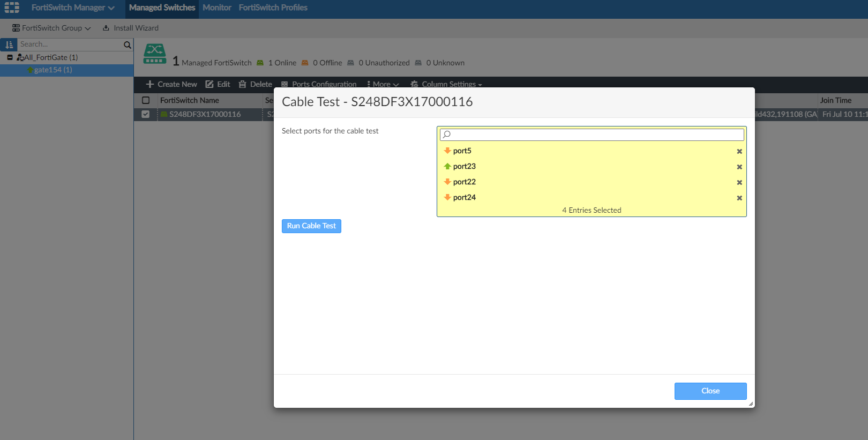Viewport: 868px width, 440px height.
Task: Click the Run Cable Test button
Action: [311, 226]
